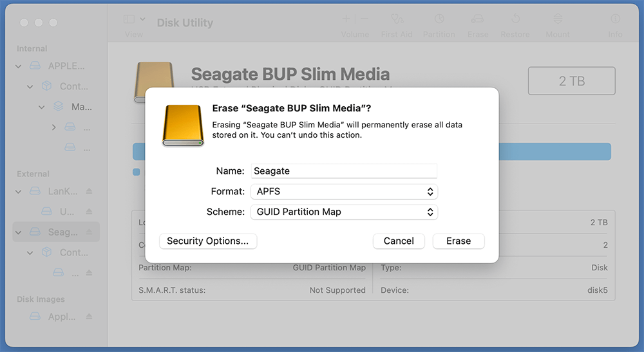
Task: Click the Partition toolbar icon
Action: point(439,19)
